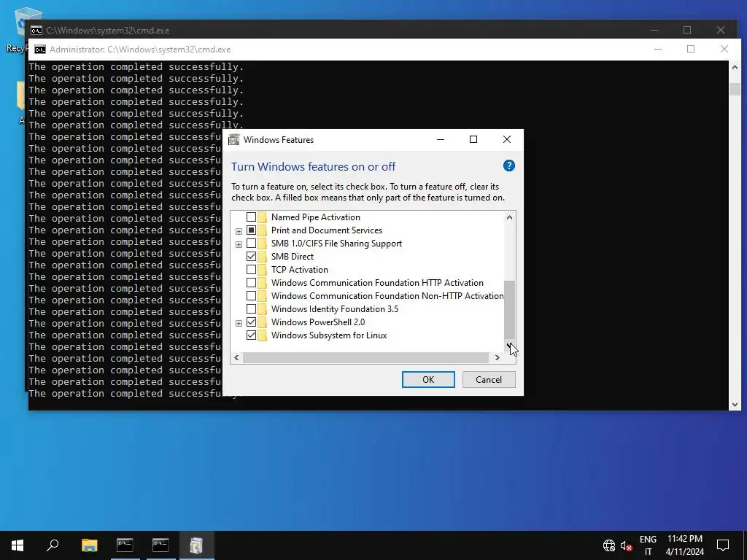
Task: Enable Windows Identity Foundation 3.5 checkbox
Action: pos(251,309)
